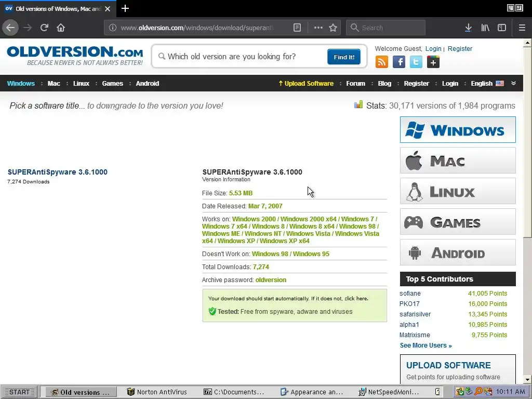Open the Library icon in toolbar
The image size is (532, 399).
(x=485, y=28)
